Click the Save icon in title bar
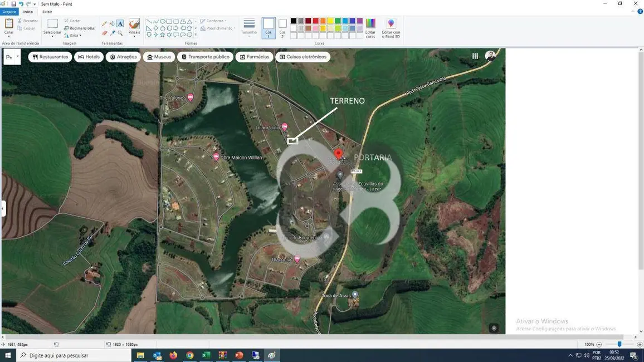 point(14,4)
